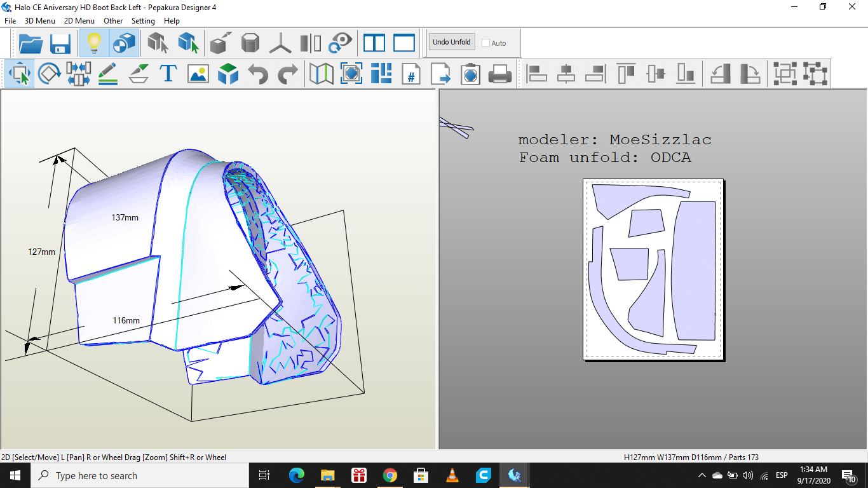This screenshot has height=488, width=868.
Task: Click the Windows Start button
Action: click(x=15, y=475)
